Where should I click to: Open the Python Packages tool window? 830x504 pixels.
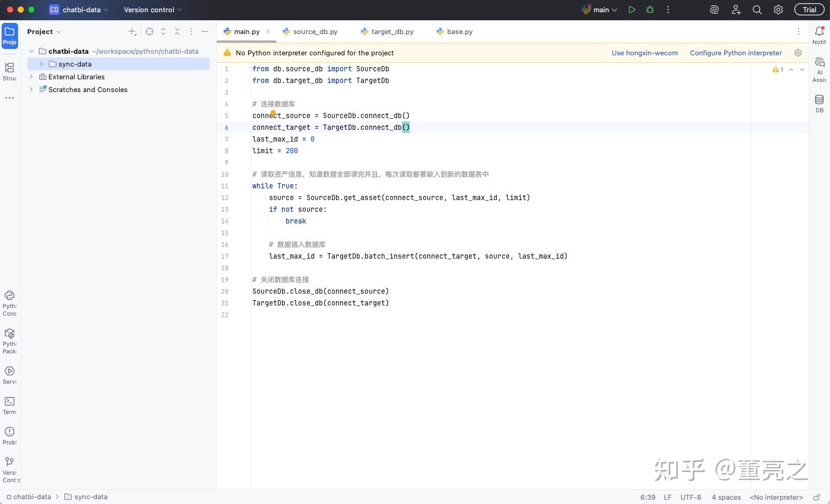click(x=10, y=341)
